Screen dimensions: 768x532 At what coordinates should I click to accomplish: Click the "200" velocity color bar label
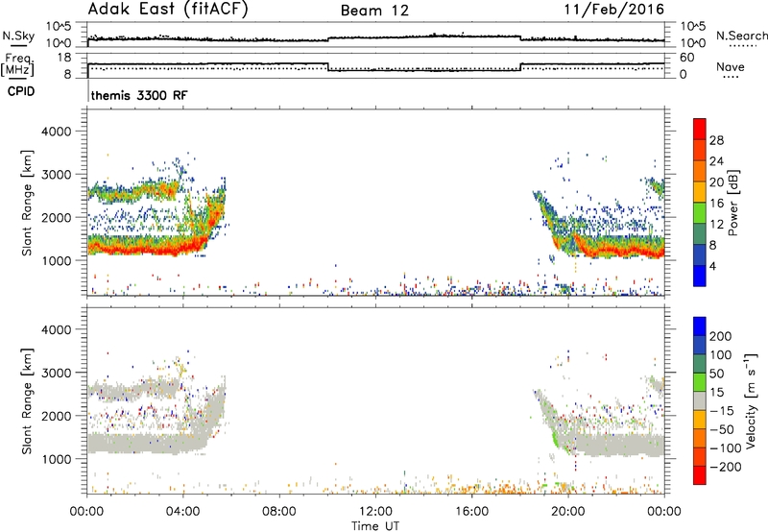coord(721,336)
